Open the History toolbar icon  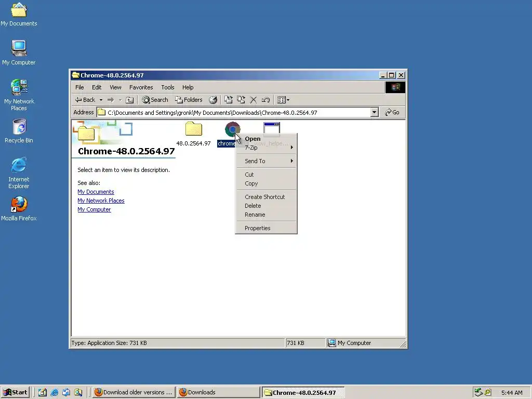click(x=213, y=100)
